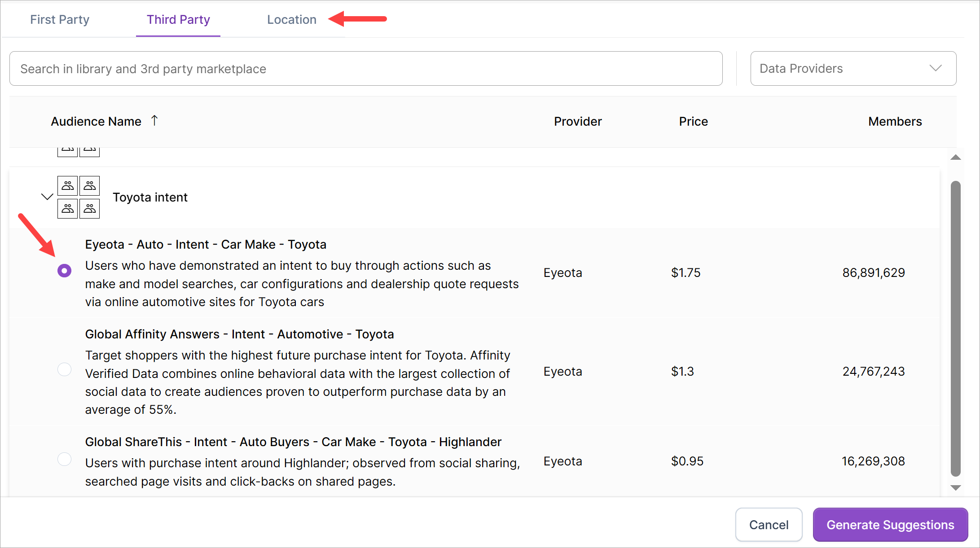
Task: Switch to the First Party tab
Action: (60, 20)
